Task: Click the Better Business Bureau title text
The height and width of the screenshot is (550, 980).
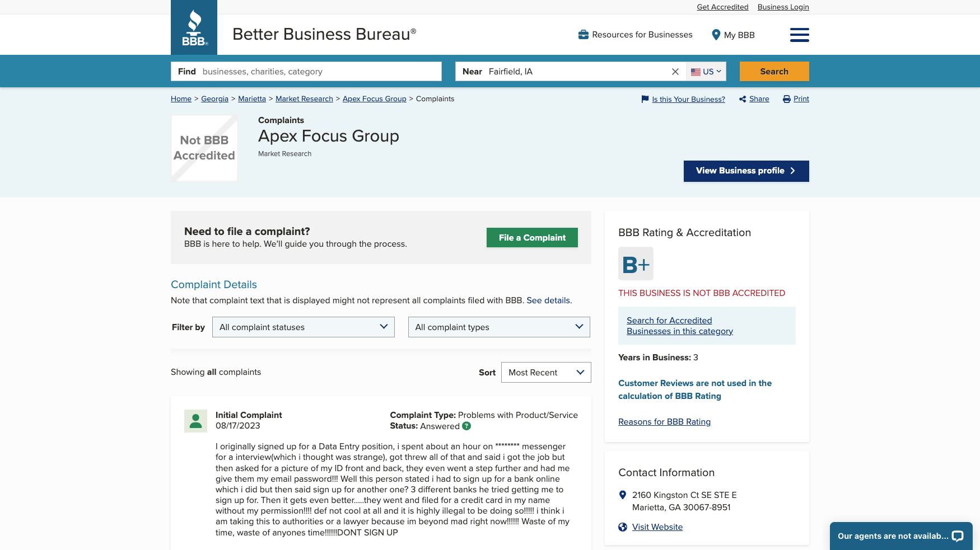Action: [324, 34]
